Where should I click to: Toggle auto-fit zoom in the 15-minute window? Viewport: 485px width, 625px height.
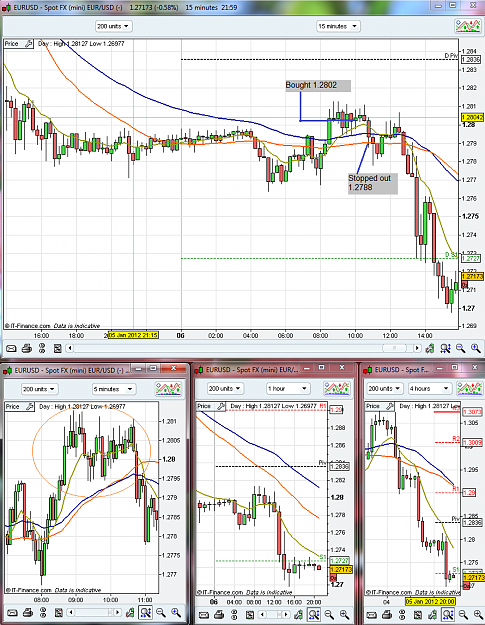pos(445,349)
